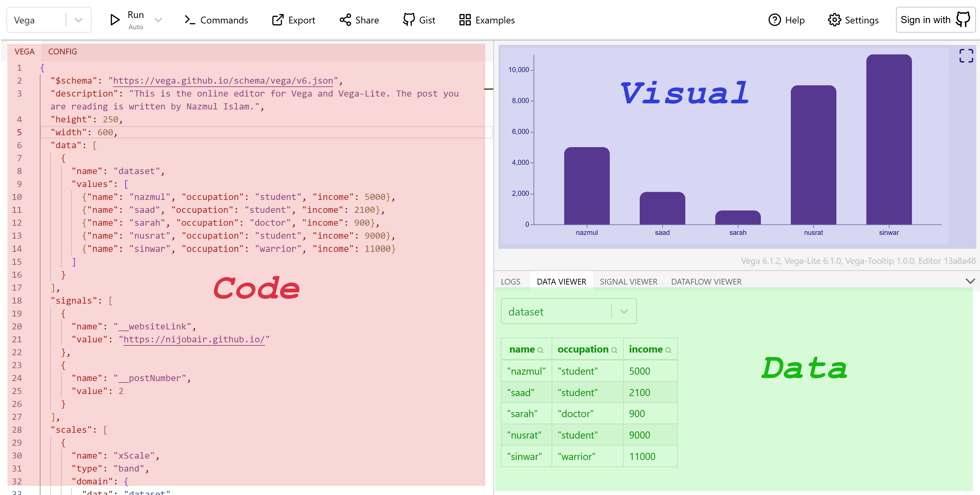Open the Gist GitHub icon
980x495 pixels.
click(409, 20)
